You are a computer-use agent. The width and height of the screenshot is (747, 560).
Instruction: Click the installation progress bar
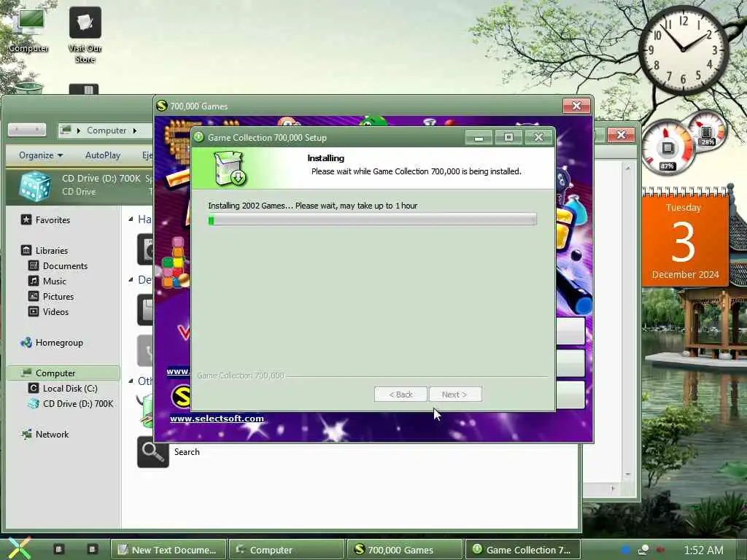click(373, 219)
